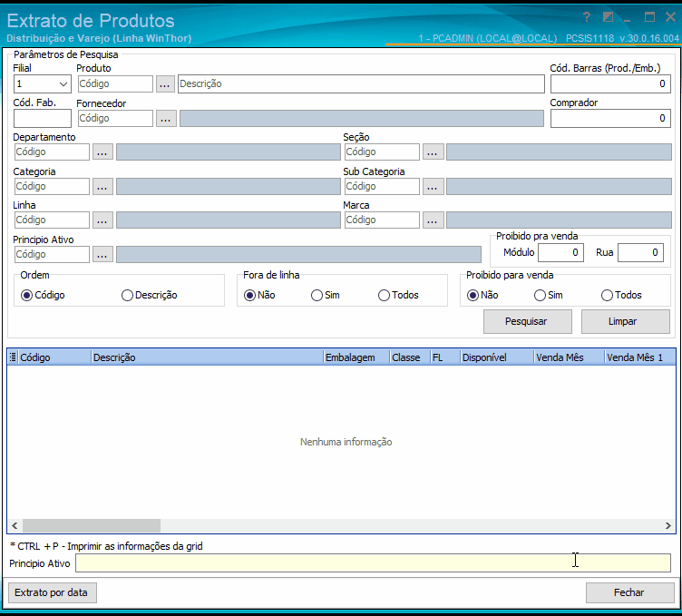Focus the Sub Categoria Código field

382,186
